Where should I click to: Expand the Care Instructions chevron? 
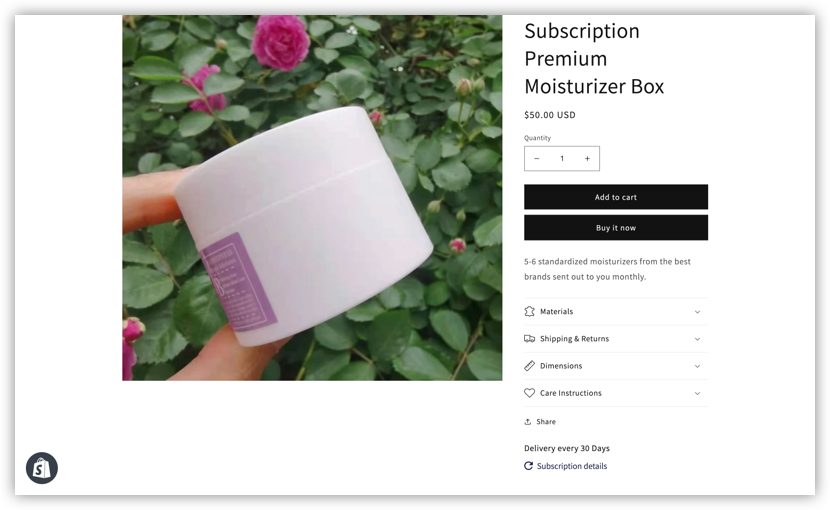tap(697, 393)
